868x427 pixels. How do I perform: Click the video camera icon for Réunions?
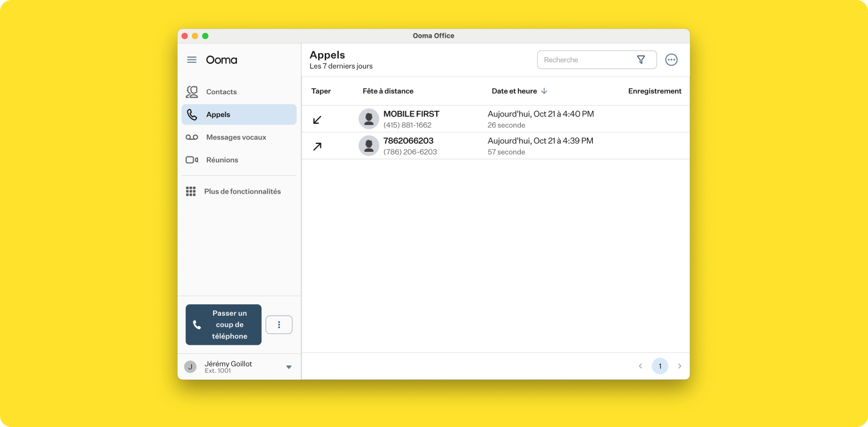[x=192, y=160]
